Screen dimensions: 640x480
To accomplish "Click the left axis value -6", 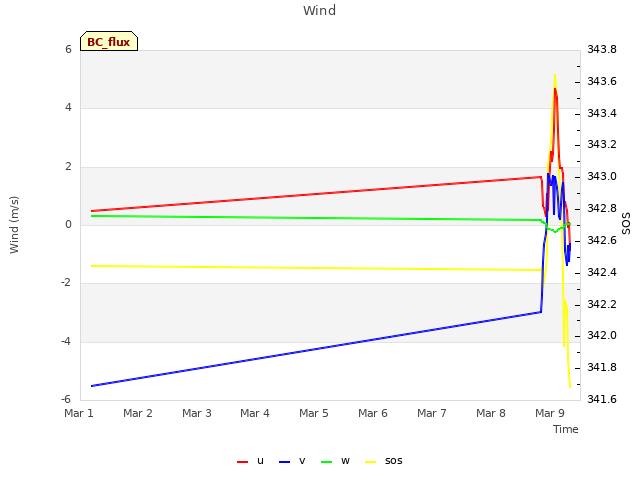I will point(66,399).
